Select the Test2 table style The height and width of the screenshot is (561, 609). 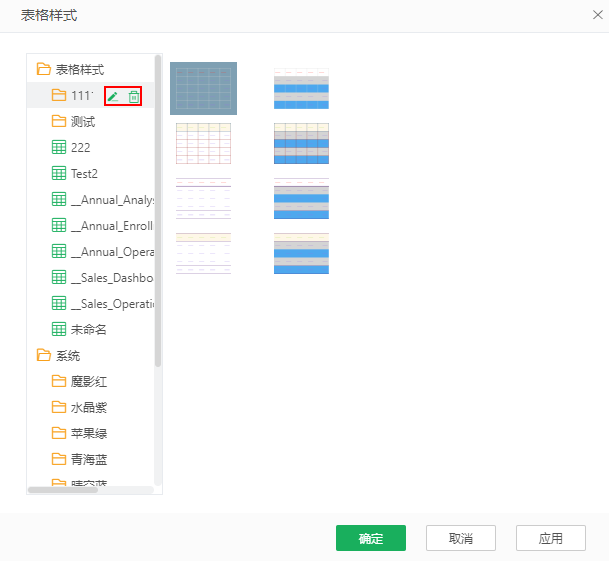[x=84, y=174]
